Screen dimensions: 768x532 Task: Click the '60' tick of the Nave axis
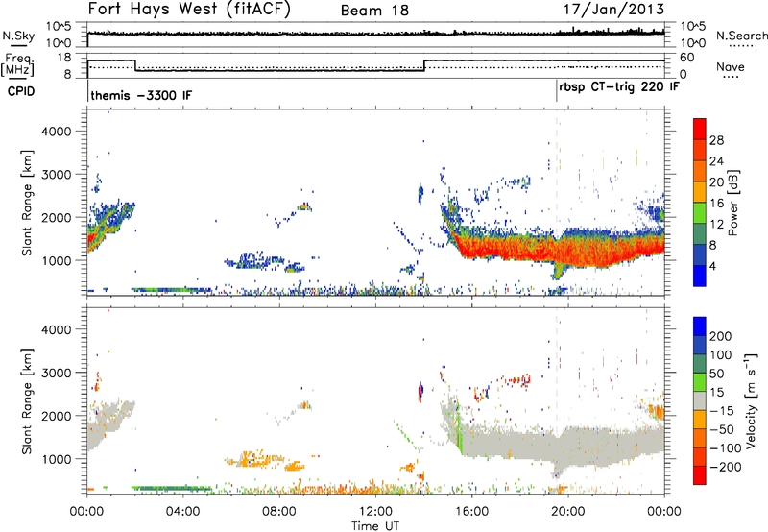(687, 58)
